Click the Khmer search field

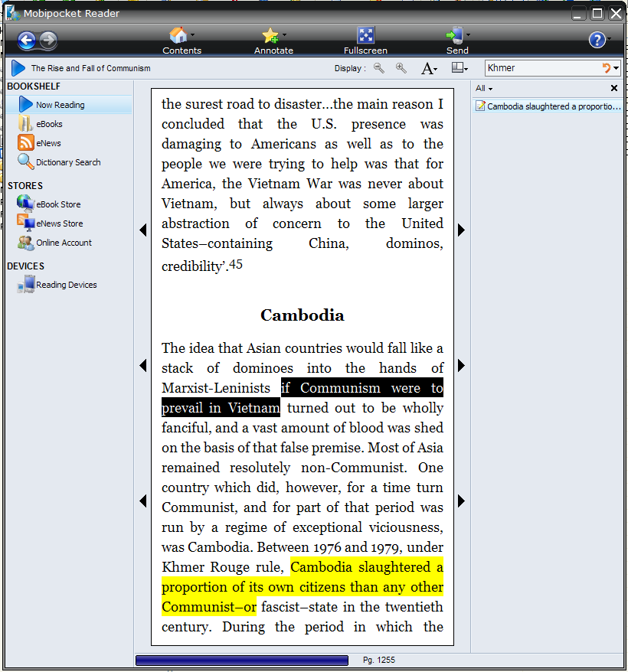(543, 68)
